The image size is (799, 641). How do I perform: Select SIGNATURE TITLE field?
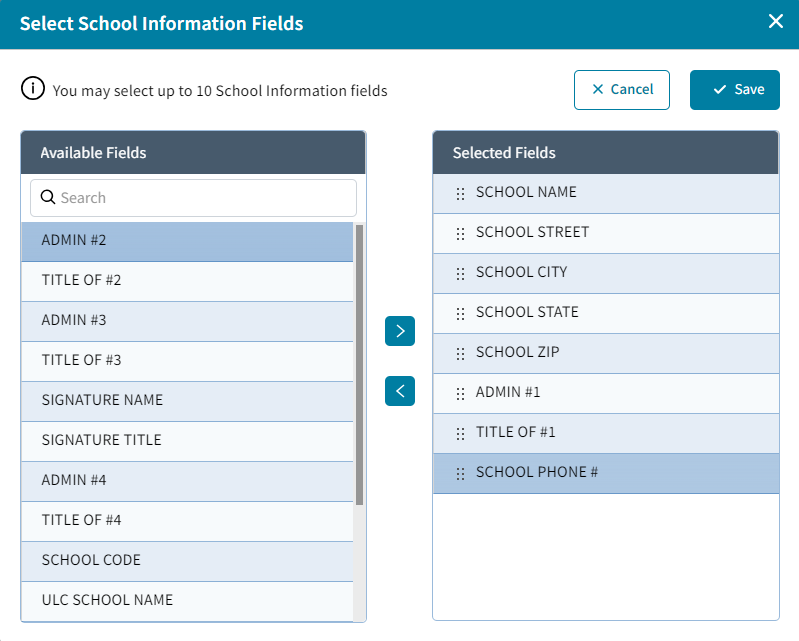[187, 442]
